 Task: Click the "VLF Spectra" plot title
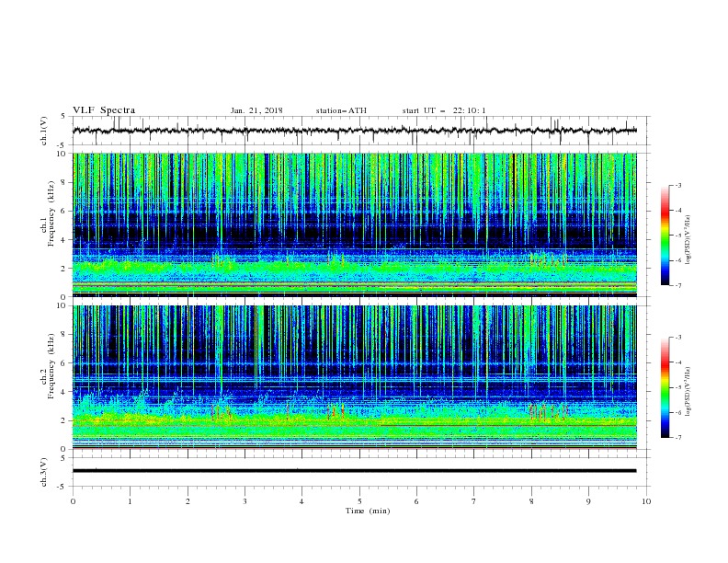(x=104, y=110)
